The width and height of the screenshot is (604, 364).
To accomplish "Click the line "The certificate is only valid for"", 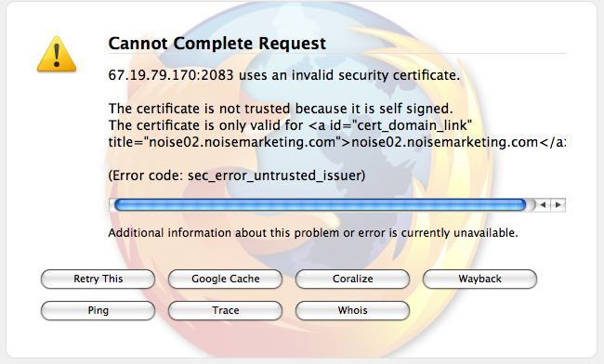I will [291, 125].
